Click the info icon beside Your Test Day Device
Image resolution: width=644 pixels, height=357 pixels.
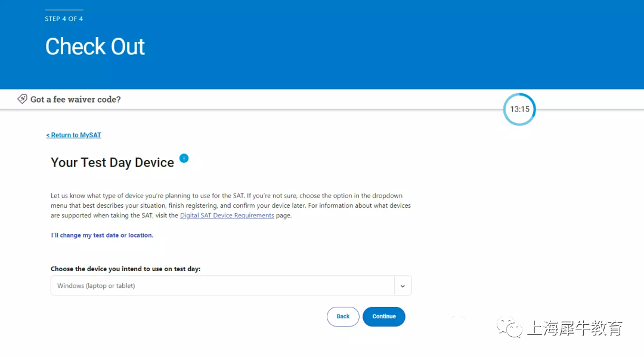pos(184,158)
